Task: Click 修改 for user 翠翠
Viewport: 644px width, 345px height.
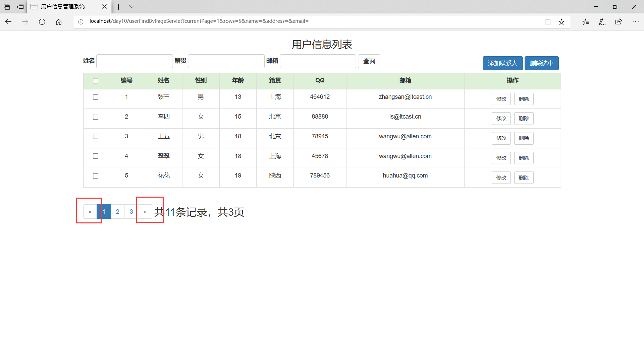Action: (501, 158)
